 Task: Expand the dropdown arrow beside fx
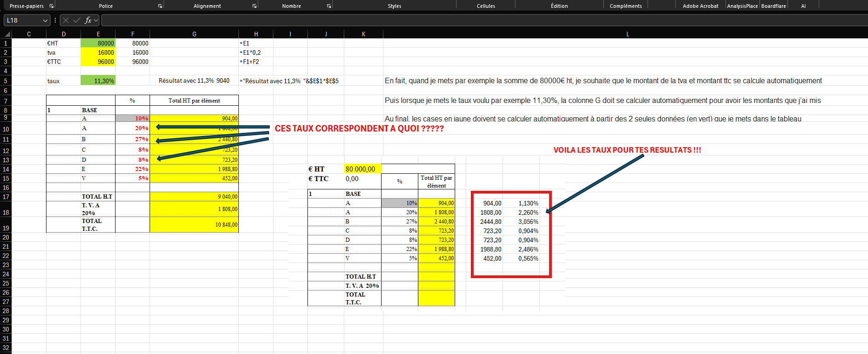click(96, 20)
